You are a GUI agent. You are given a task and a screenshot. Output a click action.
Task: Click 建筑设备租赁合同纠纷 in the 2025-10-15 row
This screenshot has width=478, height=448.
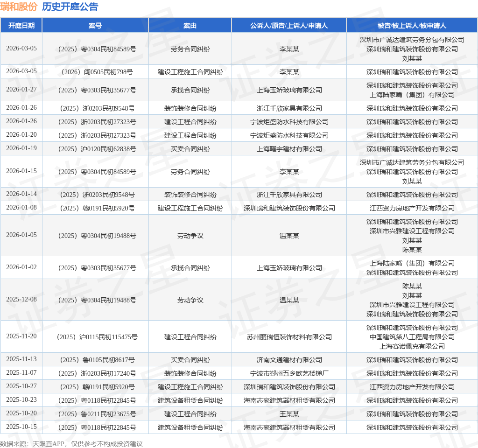[190, 427]
